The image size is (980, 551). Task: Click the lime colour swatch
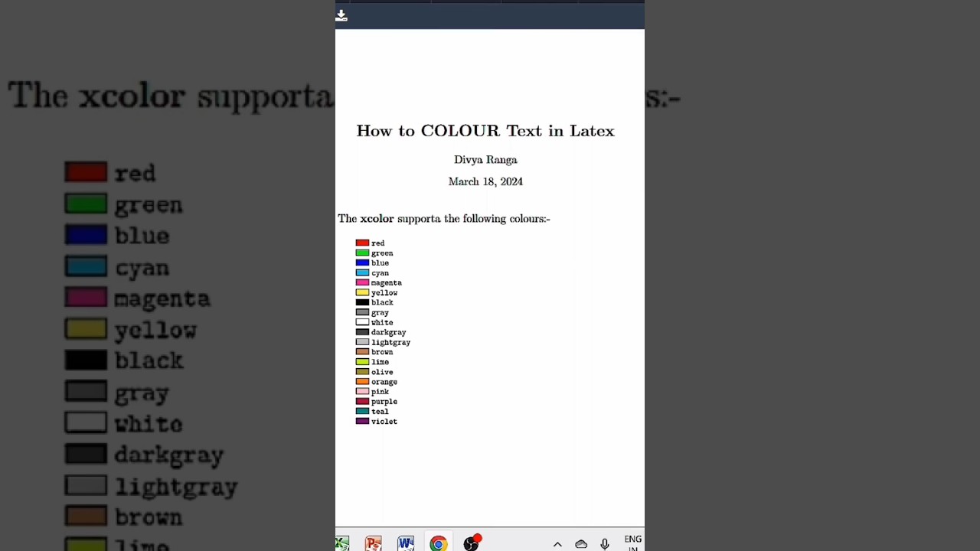click(x=362, y=361)
